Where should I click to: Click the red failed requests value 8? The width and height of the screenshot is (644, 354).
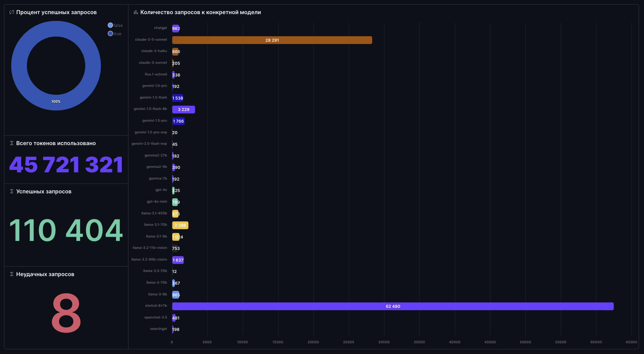tap(66, 313)
